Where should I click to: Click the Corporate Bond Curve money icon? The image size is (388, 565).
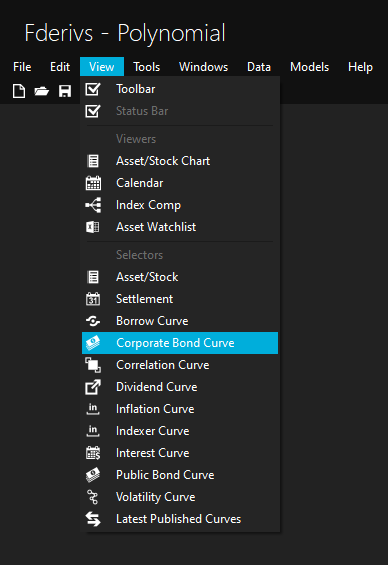click(x=93, y=343)
